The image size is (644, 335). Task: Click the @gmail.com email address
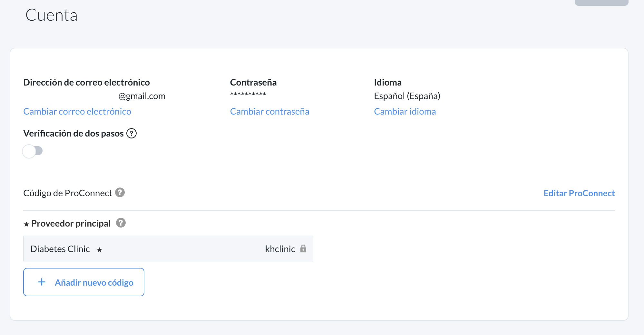tap(142, 96)
